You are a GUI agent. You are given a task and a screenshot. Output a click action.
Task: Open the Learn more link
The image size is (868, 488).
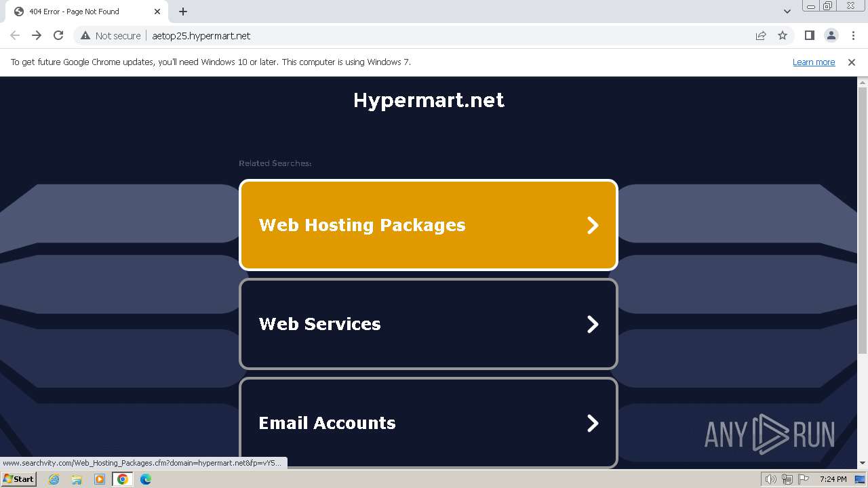pos(814,62)
